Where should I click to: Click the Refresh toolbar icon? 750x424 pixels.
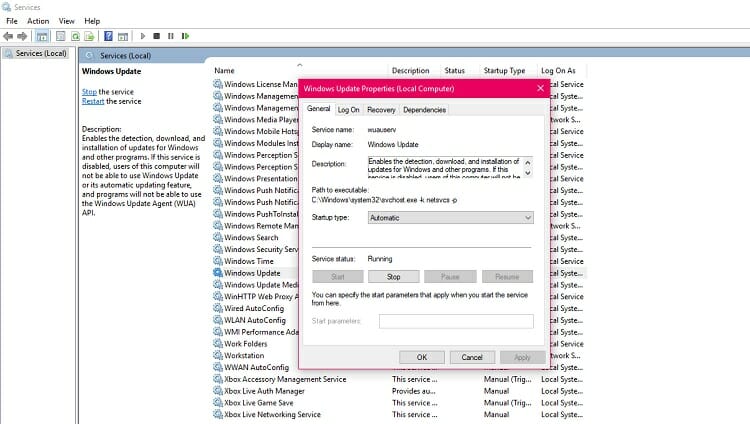tap(76, 36)
